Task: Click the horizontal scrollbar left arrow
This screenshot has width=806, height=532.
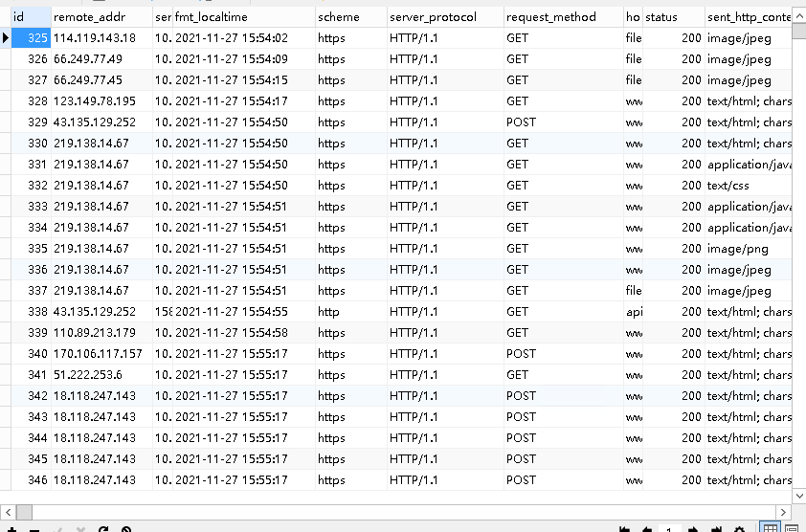Action: coord(8,512)
